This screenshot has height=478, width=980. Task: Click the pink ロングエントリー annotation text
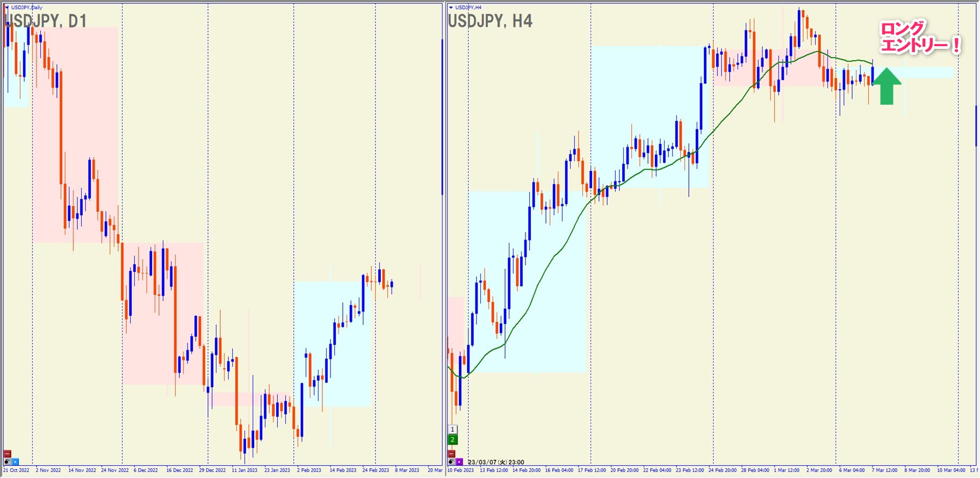coord(919,38)
